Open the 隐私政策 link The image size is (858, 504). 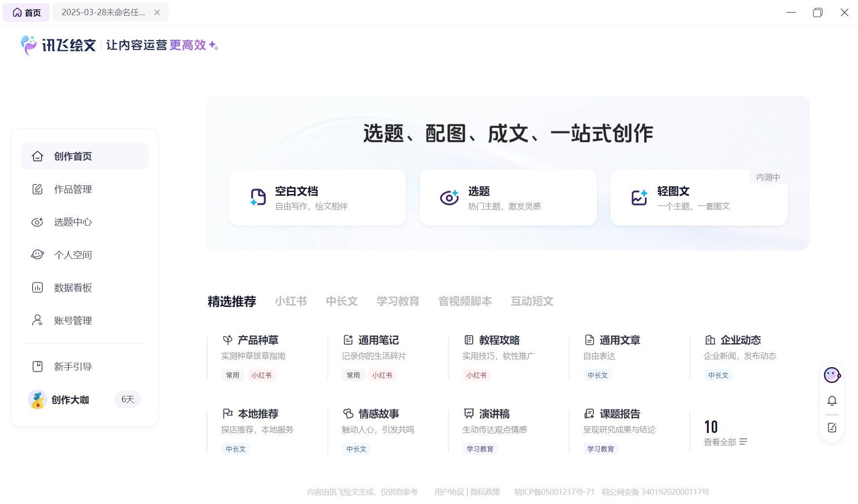485,492
